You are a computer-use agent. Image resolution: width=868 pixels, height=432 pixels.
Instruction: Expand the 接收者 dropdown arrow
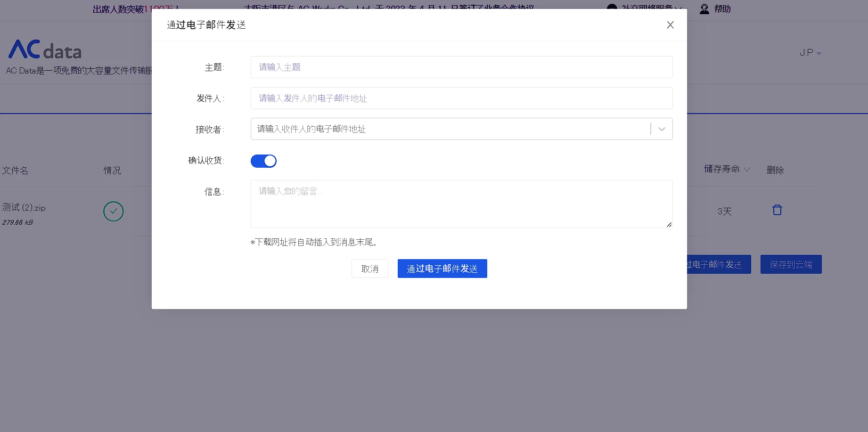662,129
